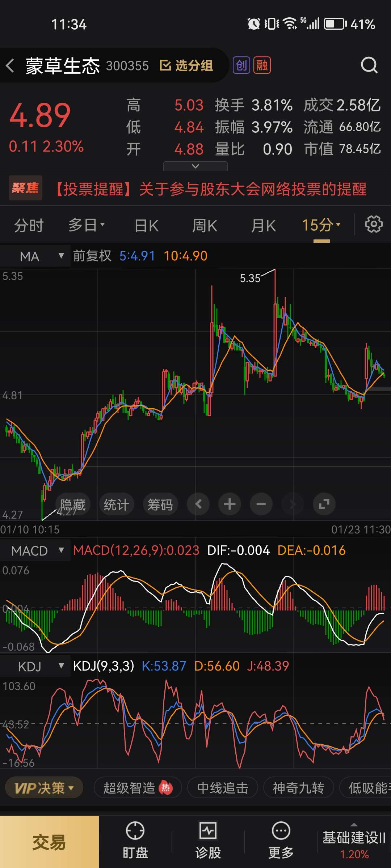Go back using the left arrow

pyautogui.click(x=10, y=65)
